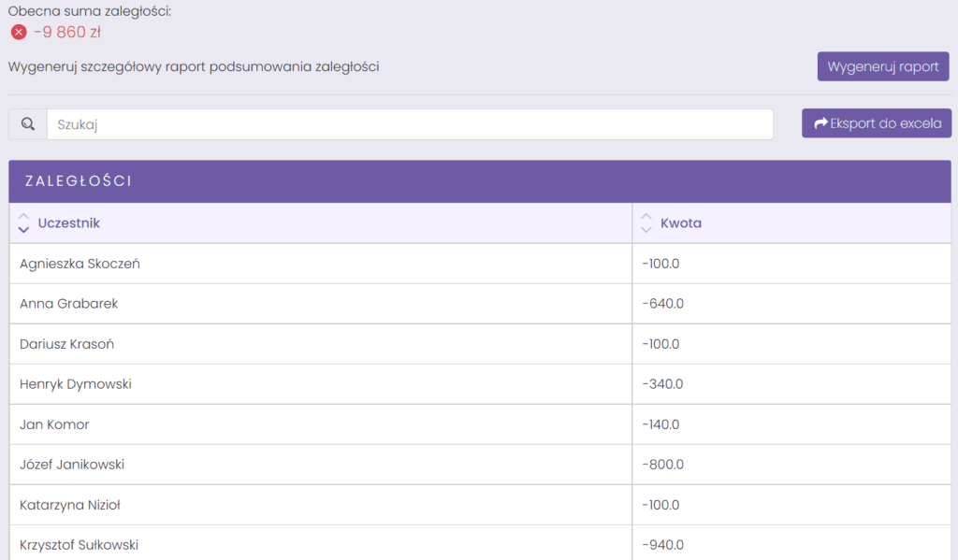This screenshot has width=958, height=560.
Task: Click the magnifying glass search icon
Action: tap(28, 124)
